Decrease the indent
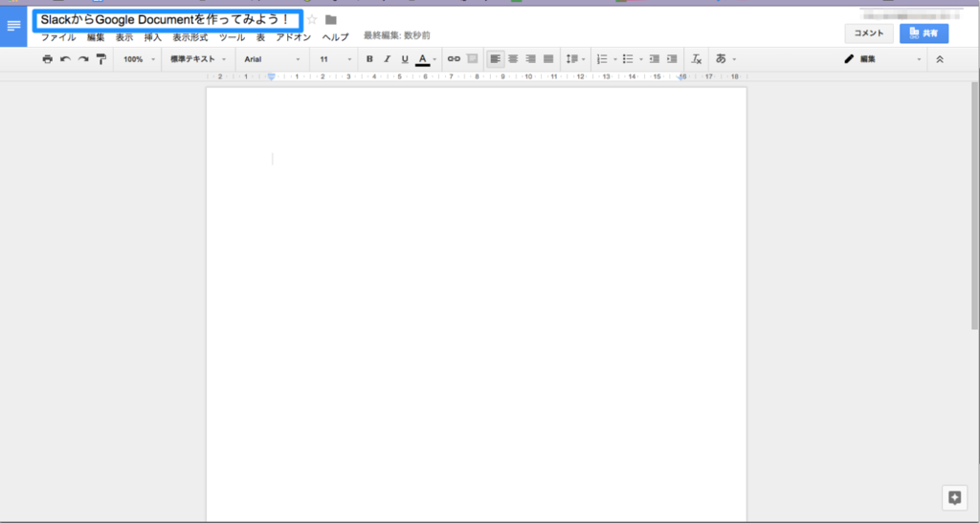The width and height of the screenshot is (980, 523). [x=655, y=59]
